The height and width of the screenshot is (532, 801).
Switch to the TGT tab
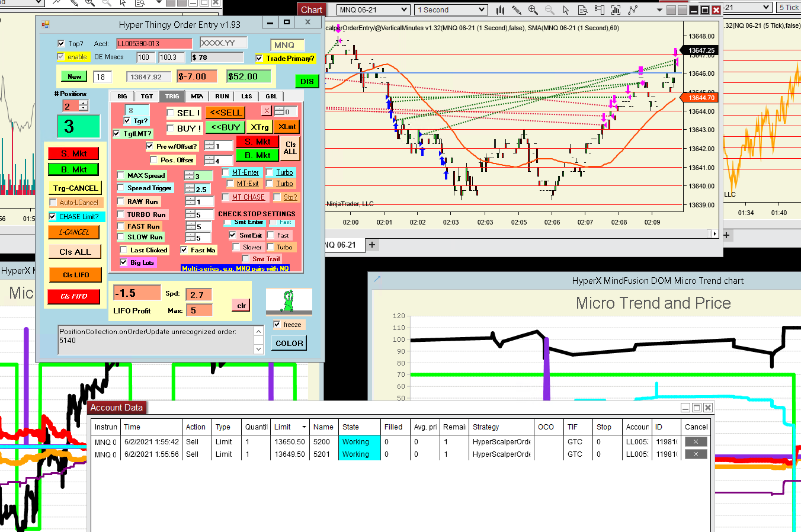(147, 97)
